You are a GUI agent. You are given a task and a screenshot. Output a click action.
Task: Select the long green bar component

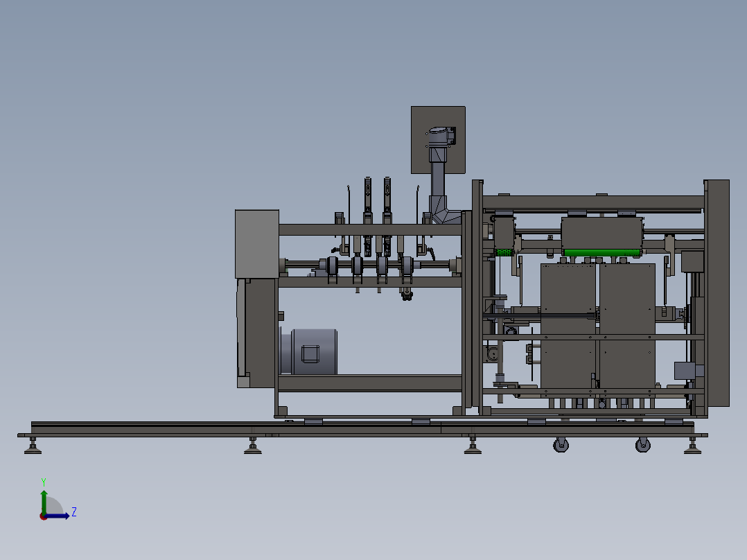(x=602, y=252)
